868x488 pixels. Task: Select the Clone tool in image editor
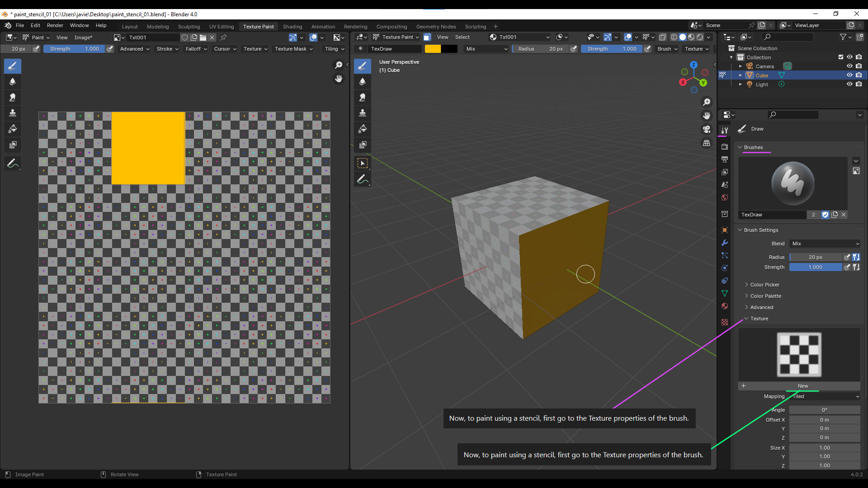point(13,113)
